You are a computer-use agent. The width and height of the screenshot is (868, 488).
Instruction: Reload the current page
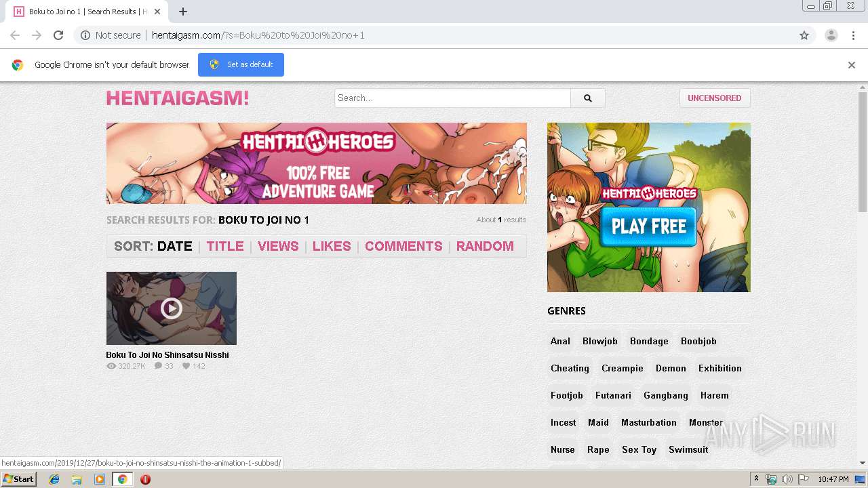click(x=58, y=35)
